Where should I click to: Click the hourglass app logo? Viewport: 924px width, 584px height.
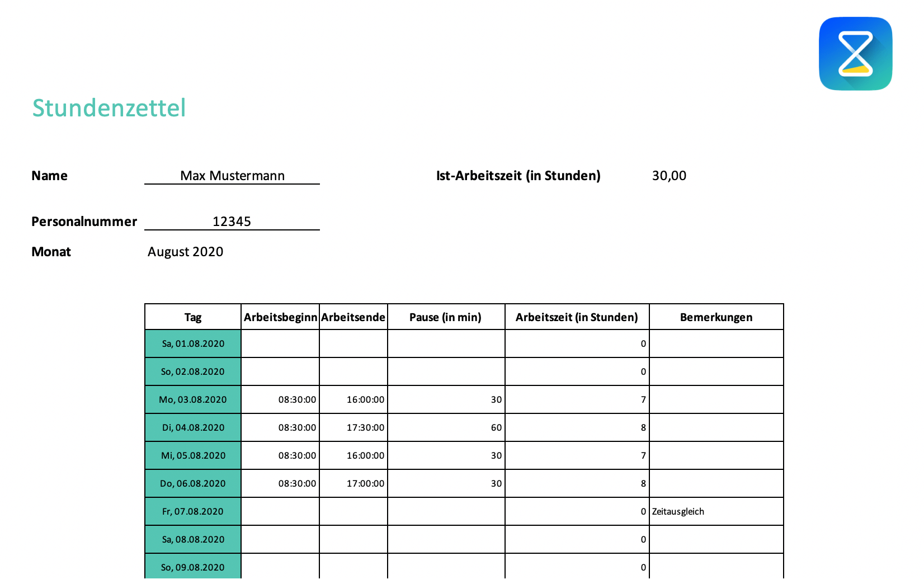pos(855,54)
